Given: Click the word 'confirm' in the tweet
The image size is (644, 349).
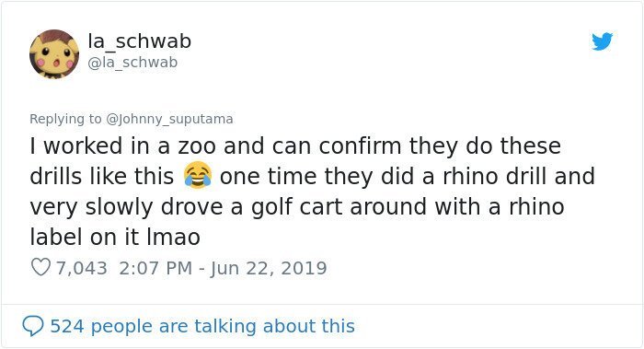Looking at the screenshot, I should (360, 145).
